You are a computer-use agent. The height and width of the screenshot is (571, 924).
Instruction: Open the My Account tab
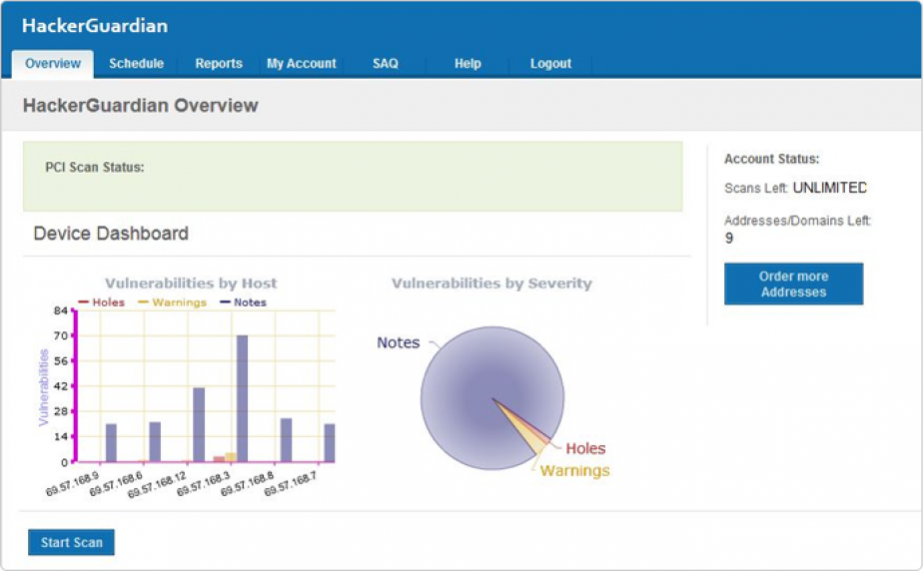click(301, 64)
